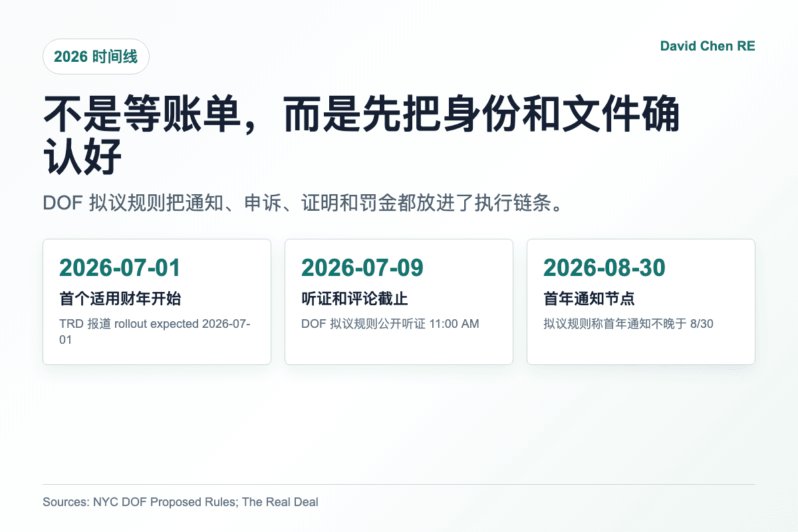Click the note 'TRD 报道 rollout expected'
The height and width of the screenshot is (532, 798).
pos(155,332)
